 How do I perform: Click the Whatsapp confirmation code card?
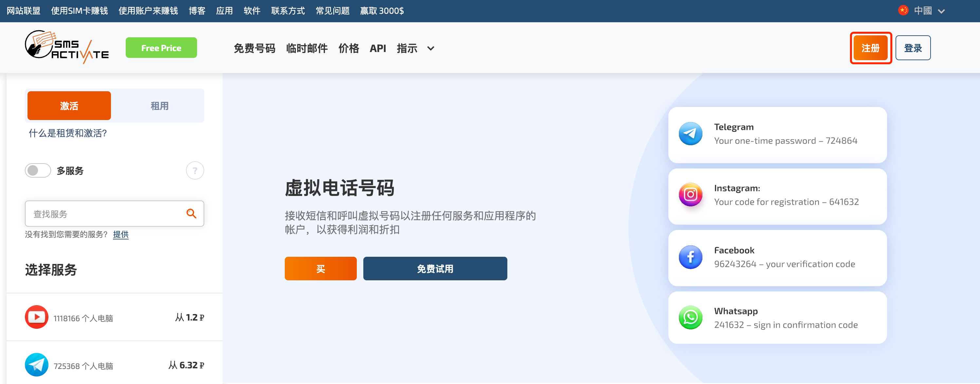click(778, 318)
